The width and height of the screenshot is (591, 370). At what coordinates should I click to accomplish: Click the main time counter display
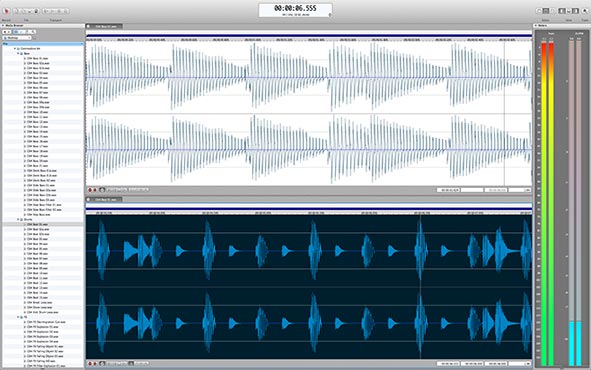(295, 10)
